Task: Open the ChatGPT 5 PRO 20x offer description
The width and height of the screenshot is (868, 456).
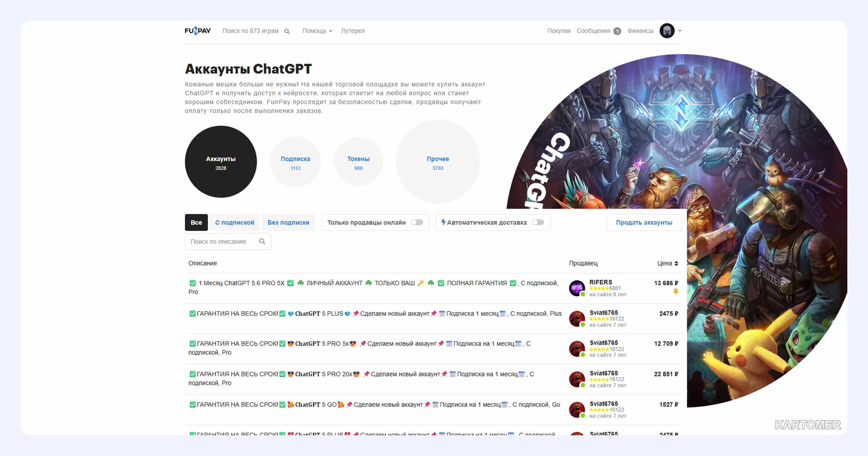Action: click(x=361, y=379)
